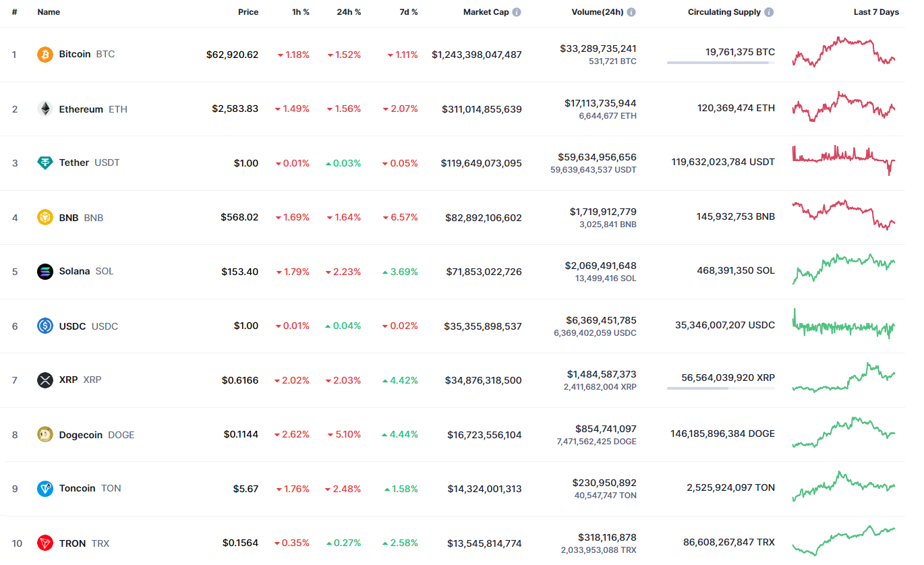This screenshot has width=924, height=565.
Task: Sort by the Name column header
Action: pyautogui.click(x=49, y=12)
